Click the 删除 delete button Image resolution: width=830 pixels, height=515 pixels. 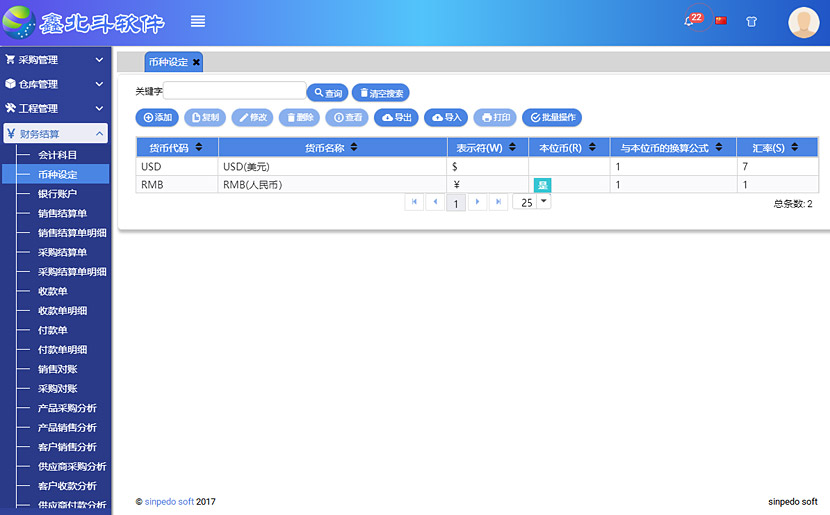[300, 118]
